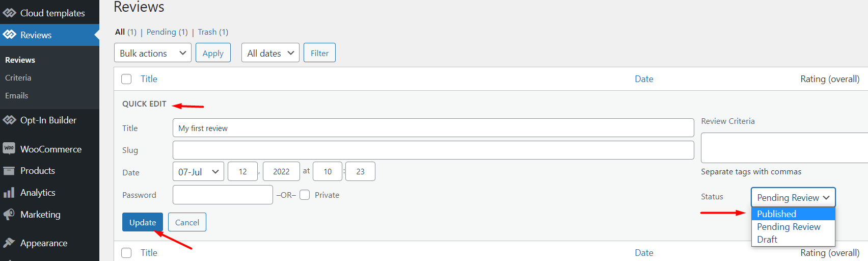Click the Reviews menu icon in sidebar
The image size is (868, 261).
[9, 35]
